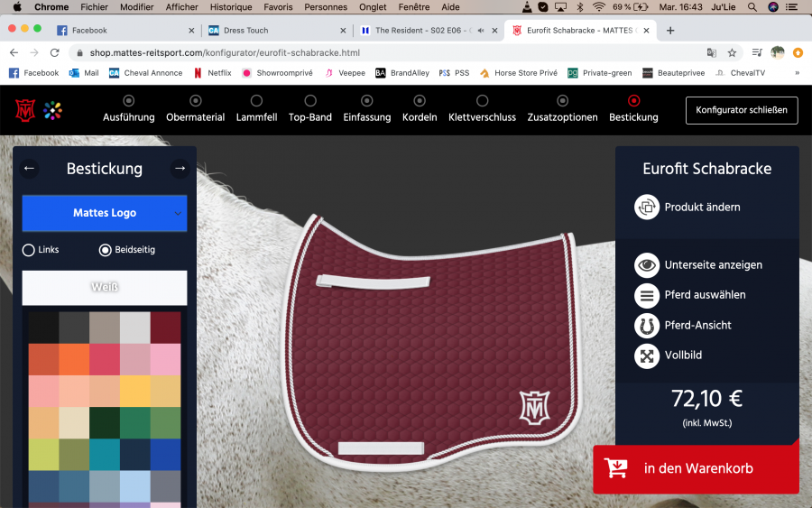Click the Pferd auswählen list icon

click(x=647, y=295)
